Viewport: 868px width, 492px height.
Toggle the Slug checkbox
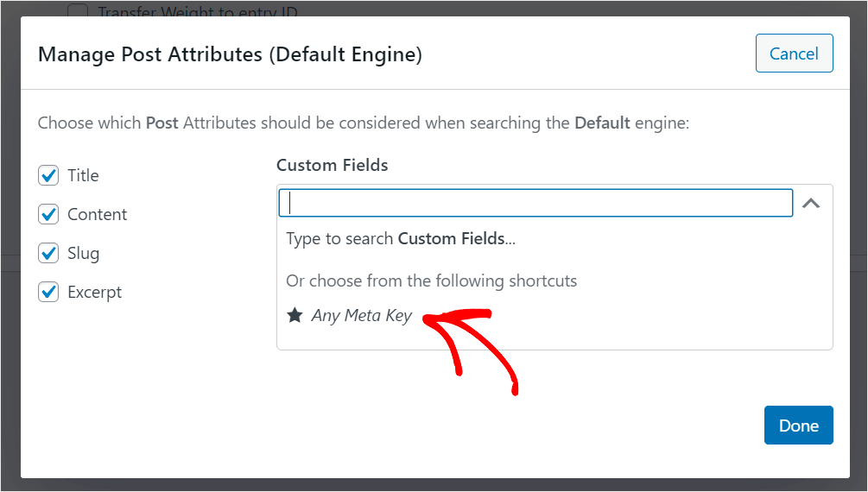point(48,253)
